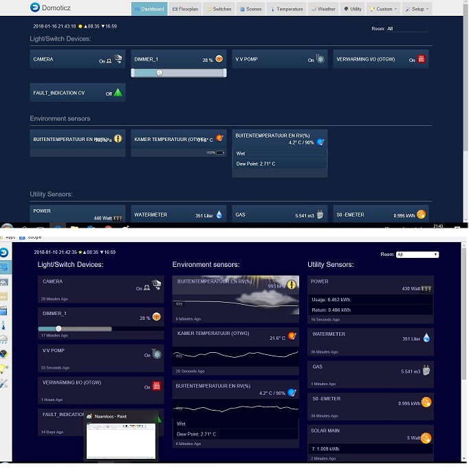Toggle the V.V POMP switch in the top dashboard

[320, 60]
